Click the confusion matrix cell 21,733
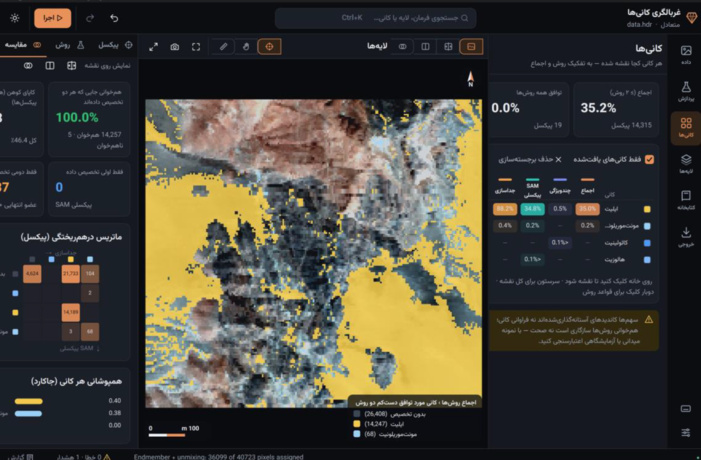Image resolution: width=701 pixels, height=460 pixels. tap(71, 274)
